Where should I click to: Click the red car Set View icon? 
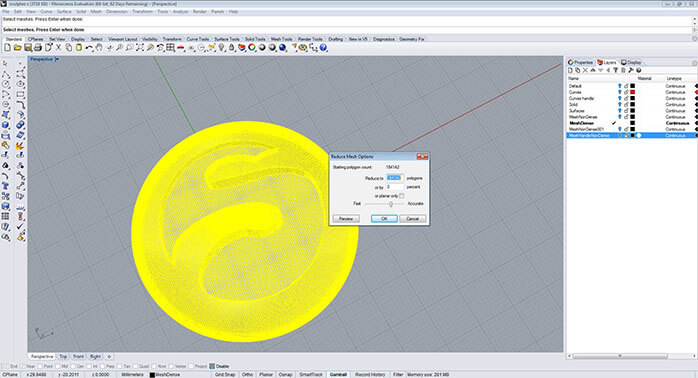tap(181, 47)
